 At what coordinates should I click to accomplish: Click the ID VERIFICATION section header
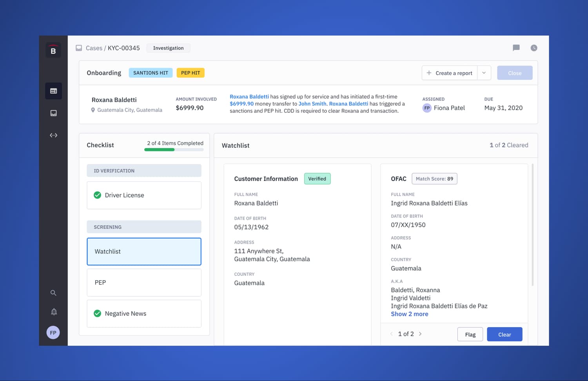pos(144,171)
